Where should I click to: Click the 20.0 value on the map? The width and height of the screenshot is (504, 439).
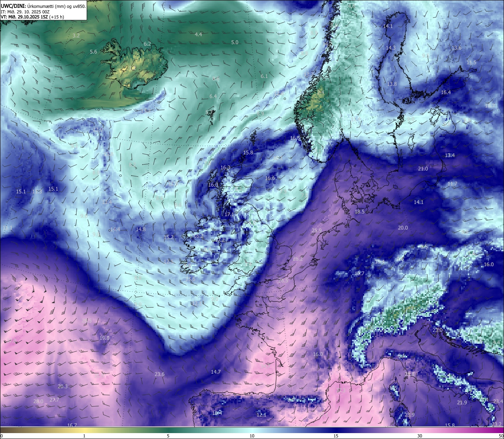(x=403, y=228)
